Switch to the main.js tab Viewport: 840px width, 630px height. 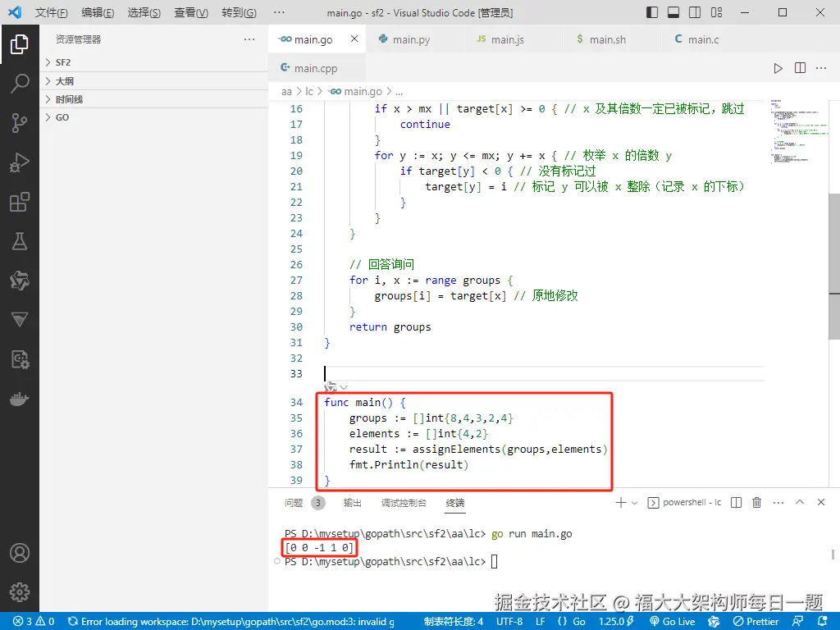point(507,39)
